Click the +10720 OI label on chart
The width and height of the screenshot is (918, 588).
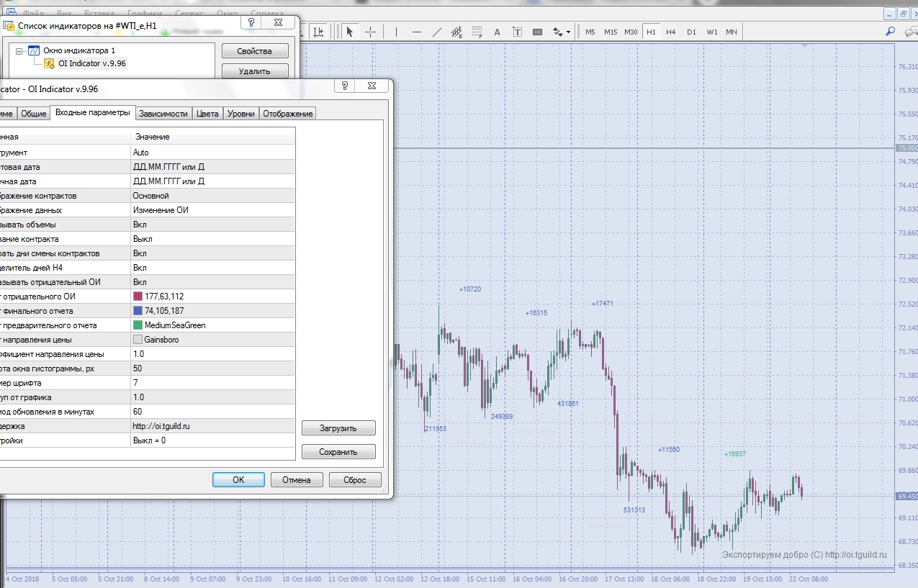click(x=470, y=289)
